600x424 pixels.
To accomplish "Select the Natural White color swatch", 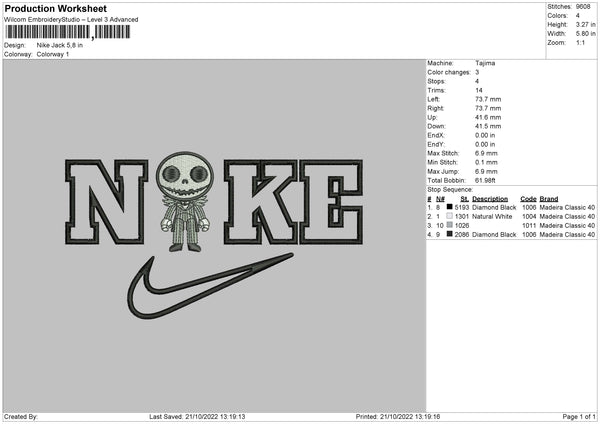I will [450, 216].
